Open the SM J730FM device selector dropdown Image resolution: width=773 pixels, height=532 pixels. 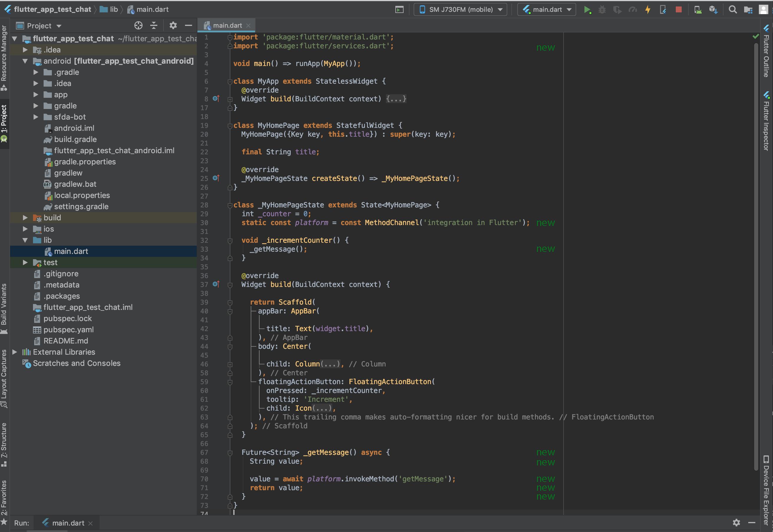click(460, 10)
